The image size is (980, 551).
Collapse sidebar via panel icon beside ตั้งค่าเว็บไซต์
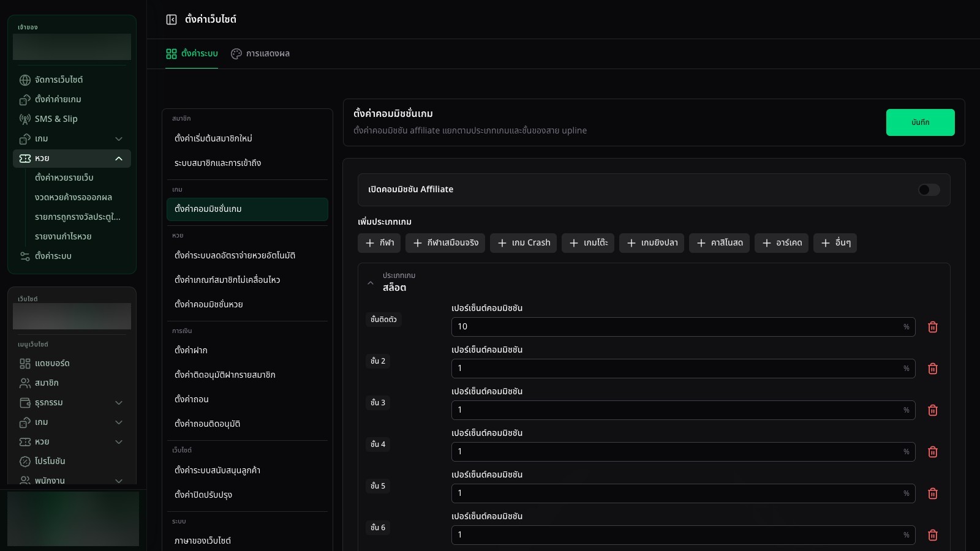[x=171, y=20]
